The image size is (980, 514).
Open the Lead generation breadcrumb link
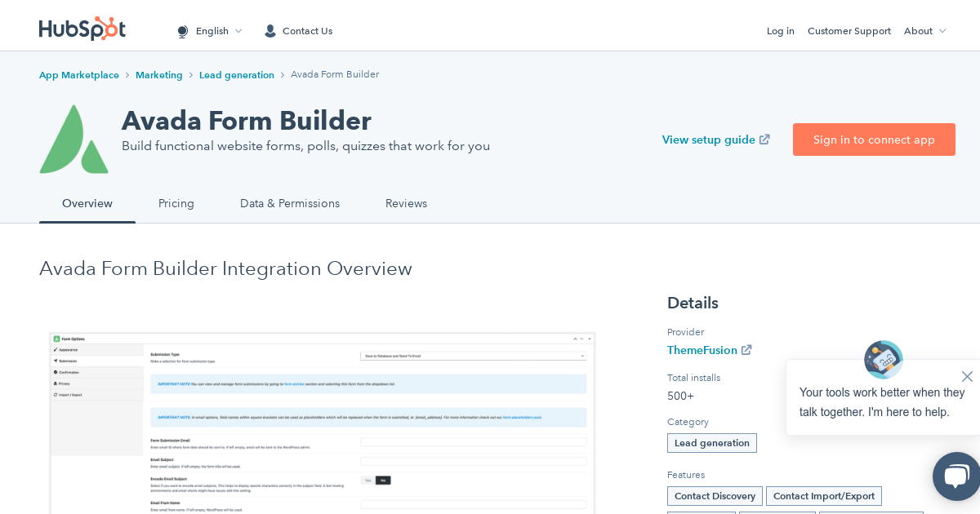tap(237, 74)
